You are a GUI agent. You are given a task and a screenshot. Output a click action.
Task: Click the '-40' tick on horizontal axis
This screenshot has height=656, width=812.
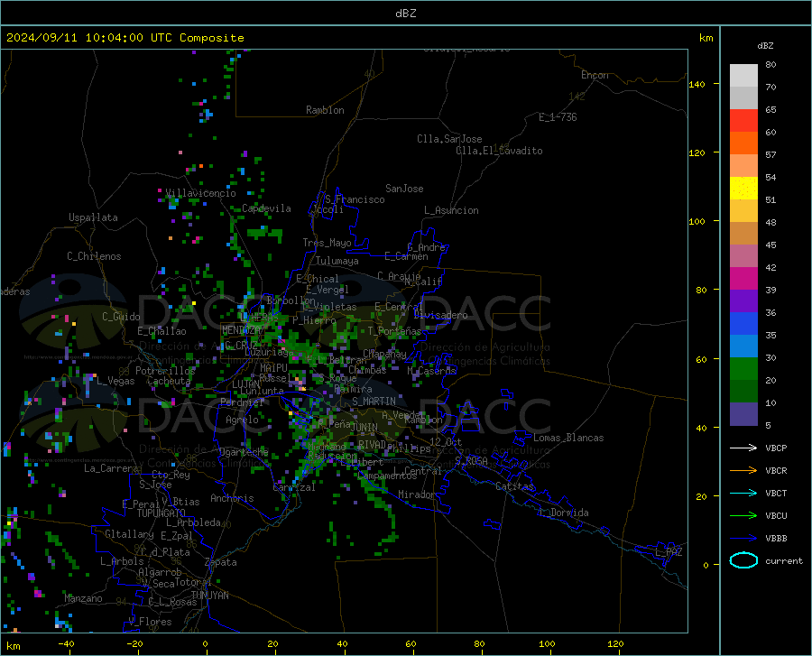(x=66, y=643)
